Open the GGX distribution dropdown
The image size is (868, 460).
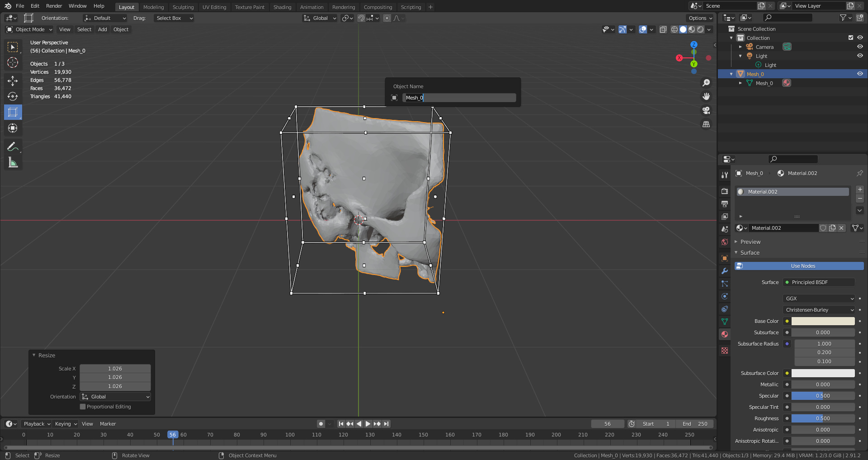pos(819,299)
